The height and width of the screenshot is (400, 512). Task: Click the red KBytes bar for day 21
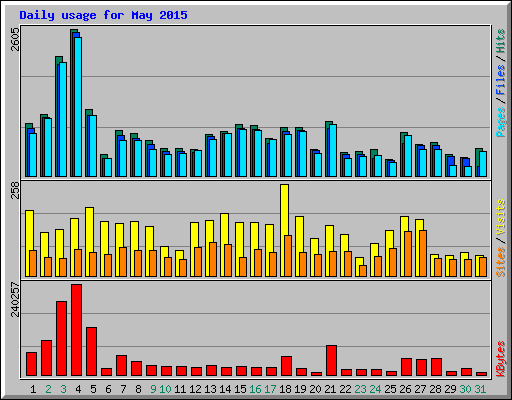(331, 361)
